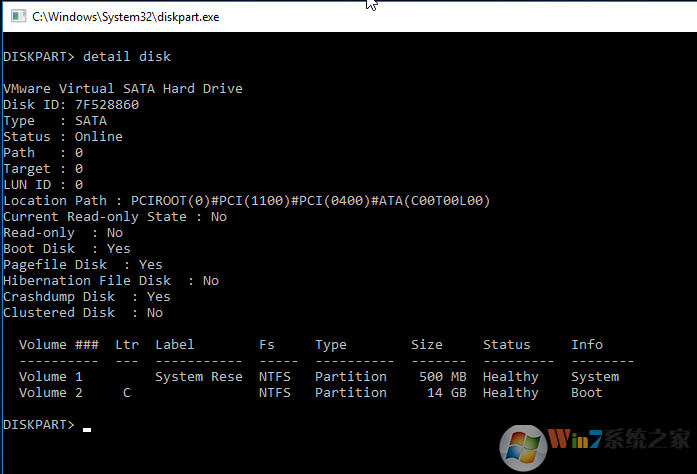Click 'Hibernation File Disk : No' line

[111, 281]
